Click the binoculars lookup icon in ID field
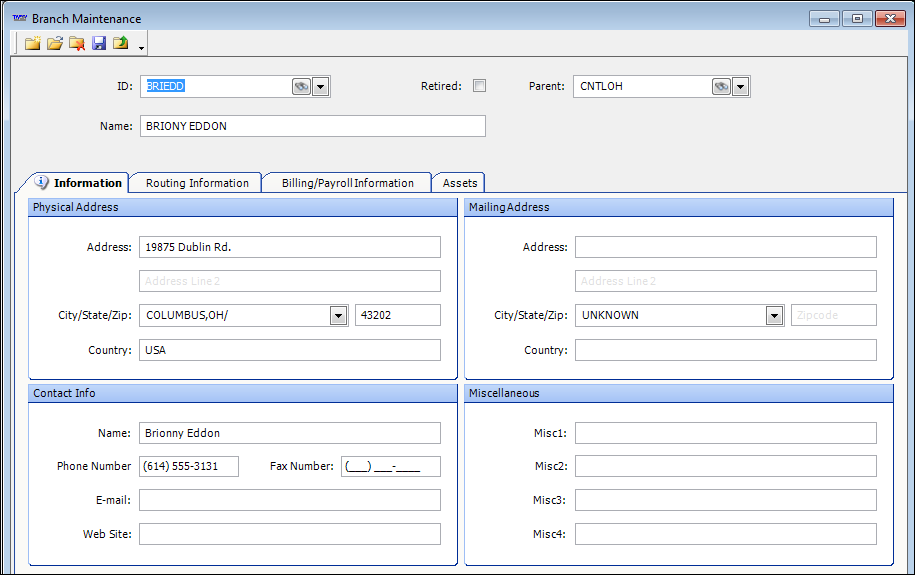 pos(301,87)
